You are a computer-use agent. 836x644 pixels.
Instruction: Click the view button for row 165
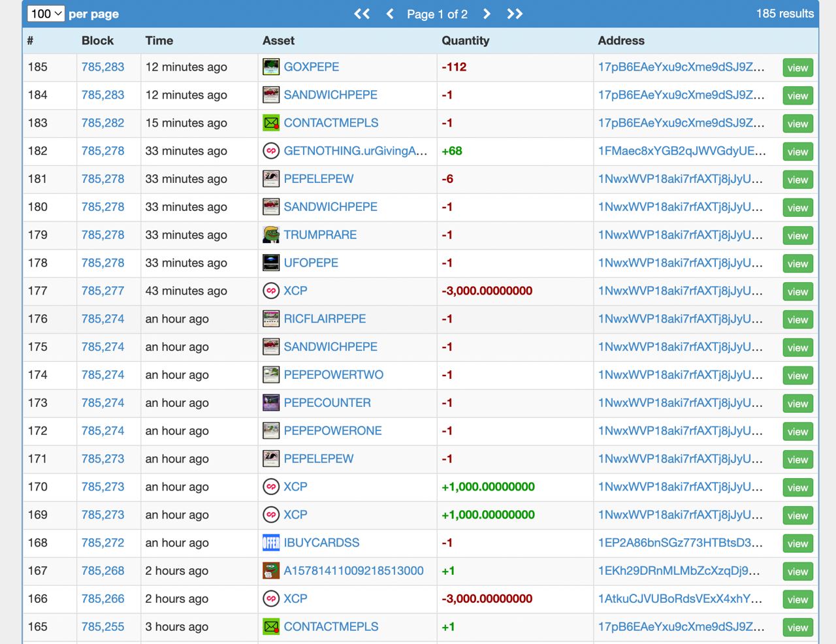coord(797,628)
